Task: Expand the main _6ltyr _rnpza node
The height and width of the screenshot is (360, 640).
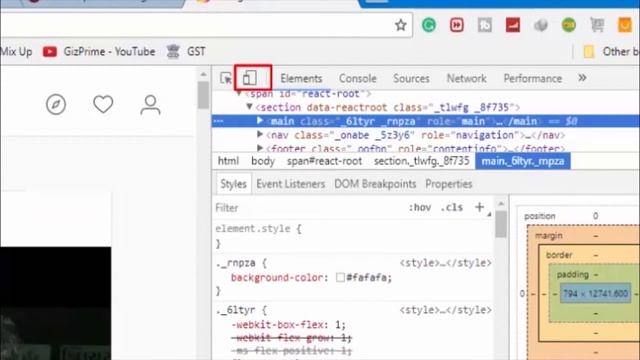Action: tap(260, 121)
